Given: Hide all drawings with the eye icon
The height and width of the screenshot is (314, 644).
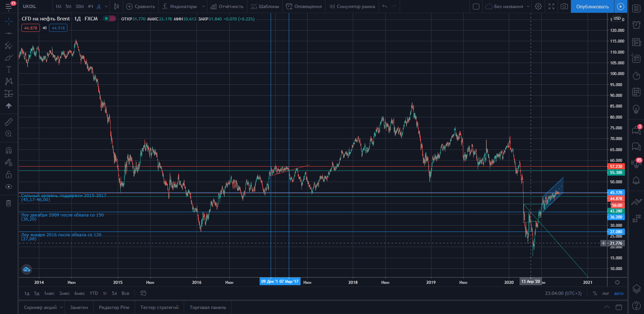Looking at the screenshot, I should (x=9, y=187).
